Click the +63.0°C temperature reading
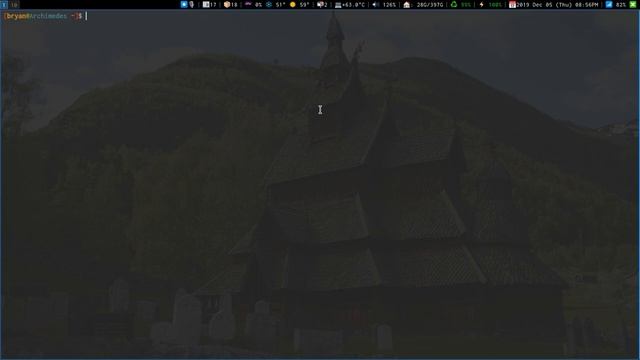Viewport: 640px width, 360px height. [x=353, y=5]
